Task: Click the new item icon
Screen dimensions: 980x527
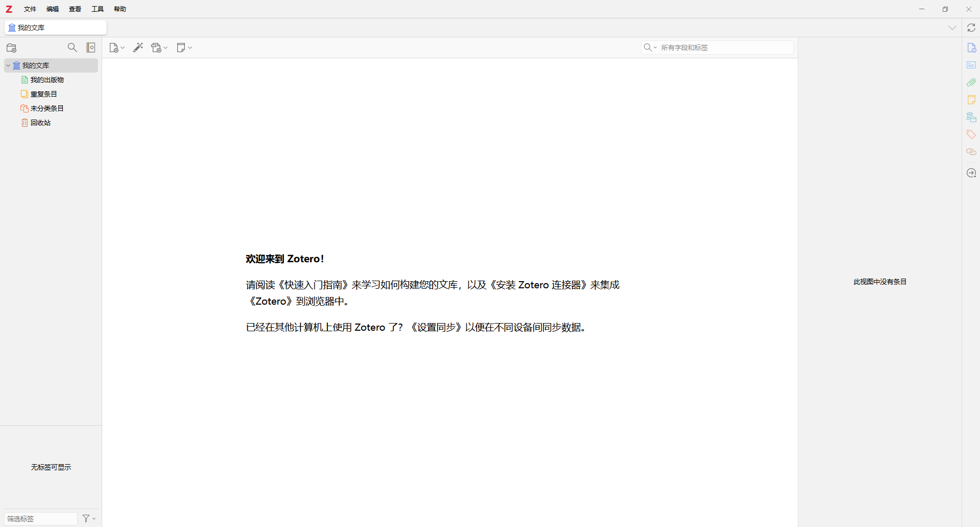Action: tap(114, 48)
